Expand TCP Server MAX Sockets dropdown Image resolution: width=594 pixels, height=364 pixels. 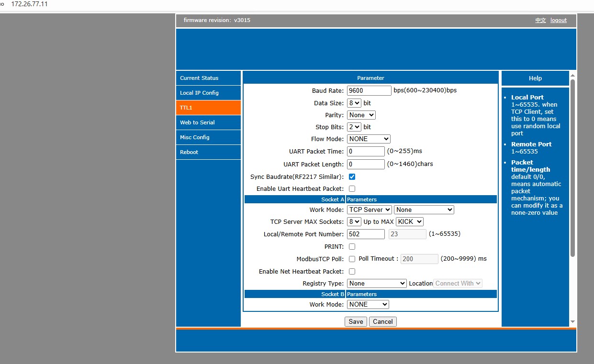click(354, 221)
